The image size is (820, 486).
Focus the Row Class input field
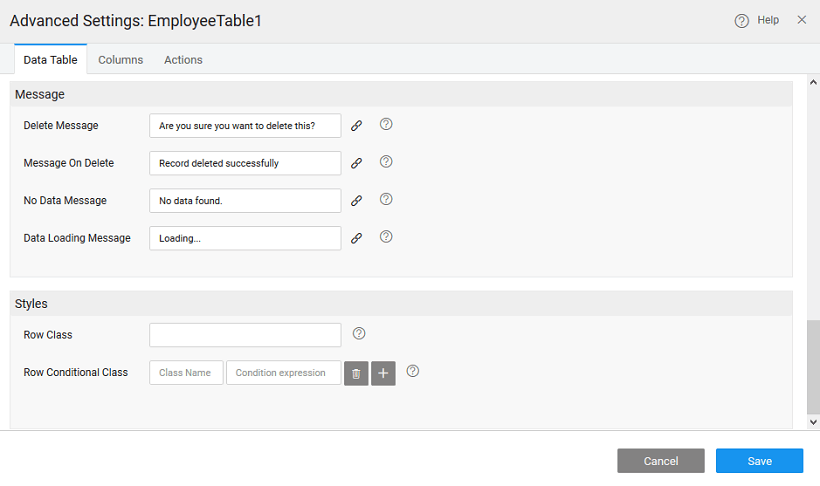coord(245,335)
